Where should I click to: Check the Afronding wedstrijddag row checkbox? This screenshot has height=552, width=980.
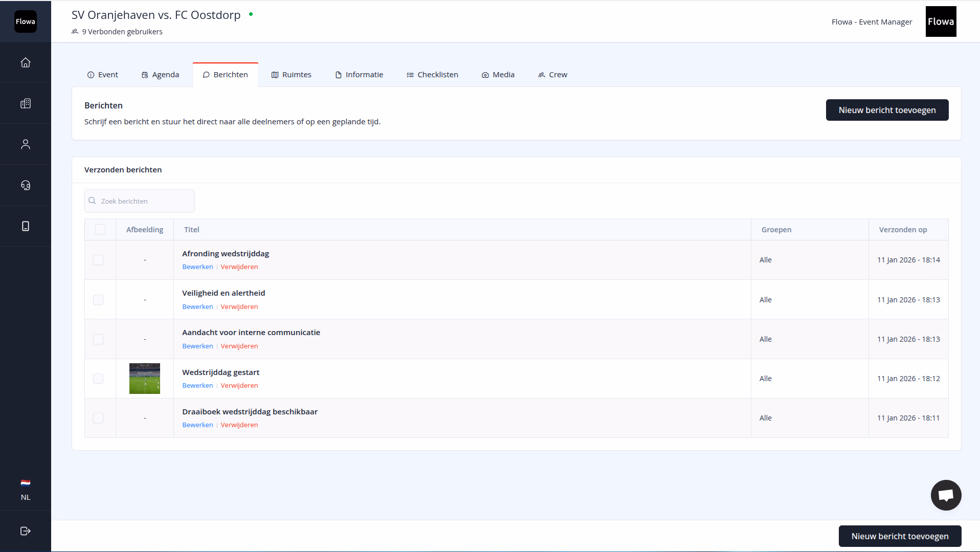point(98,260)
